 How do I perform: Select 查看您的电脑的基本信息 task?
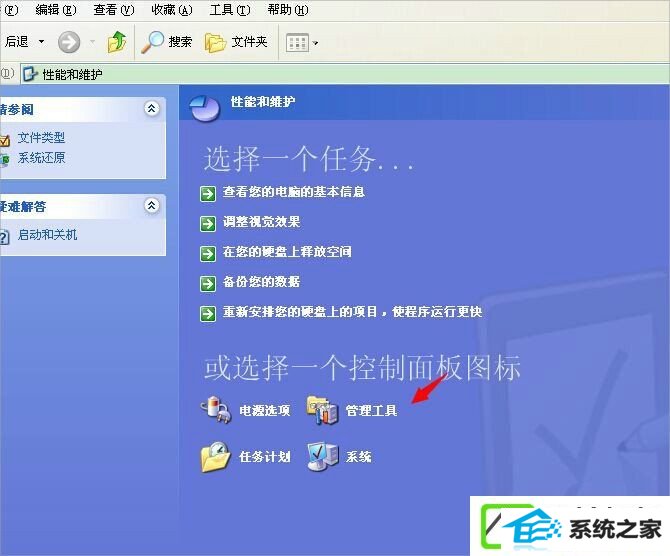[294, 191]
